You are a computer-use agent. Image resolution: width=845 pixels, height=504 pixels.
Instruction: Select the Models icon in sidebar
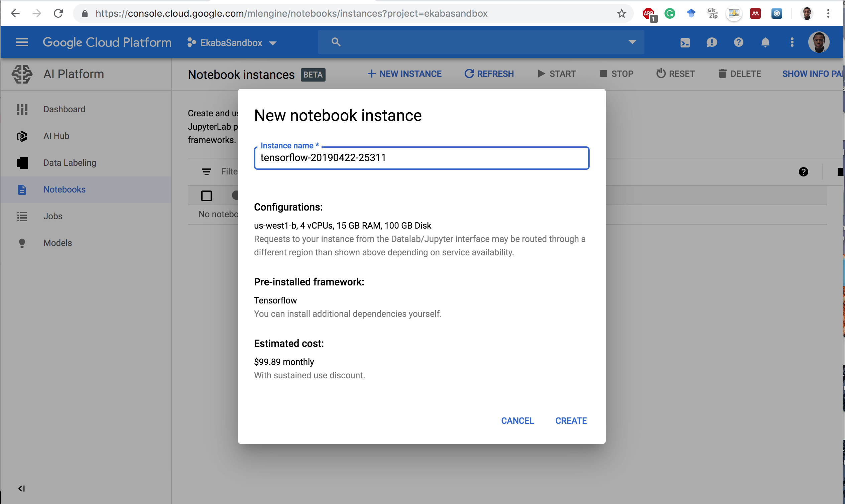pos(22,243)
